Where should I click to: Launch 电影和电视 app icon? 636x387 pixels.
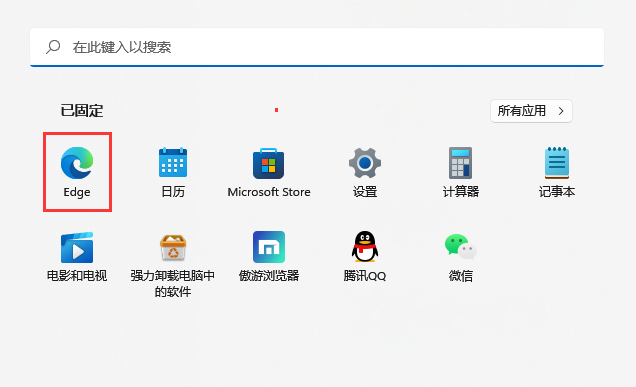[77, 247]
